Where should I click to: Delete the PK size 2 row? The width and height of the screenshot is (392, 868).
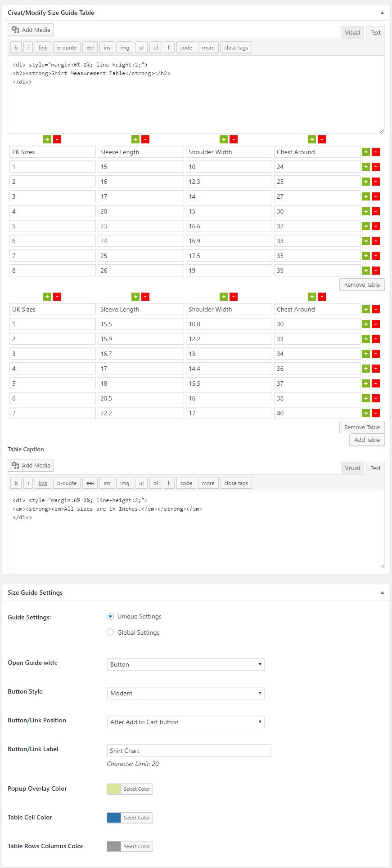tap(376, 182)
